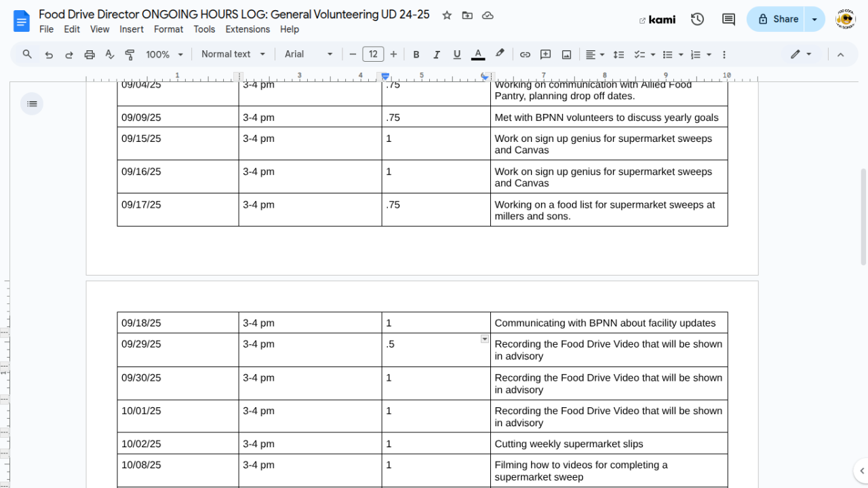Increase font size with plus button

pos(393,54)
